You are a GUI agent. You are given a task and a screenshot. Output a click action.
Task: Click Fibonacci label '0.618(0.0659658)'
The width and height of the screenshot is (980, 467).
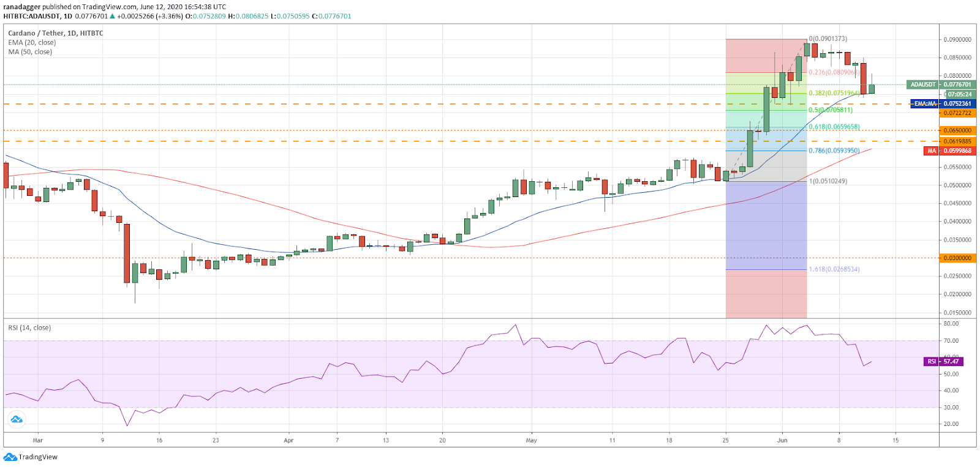tap(834, 127)
